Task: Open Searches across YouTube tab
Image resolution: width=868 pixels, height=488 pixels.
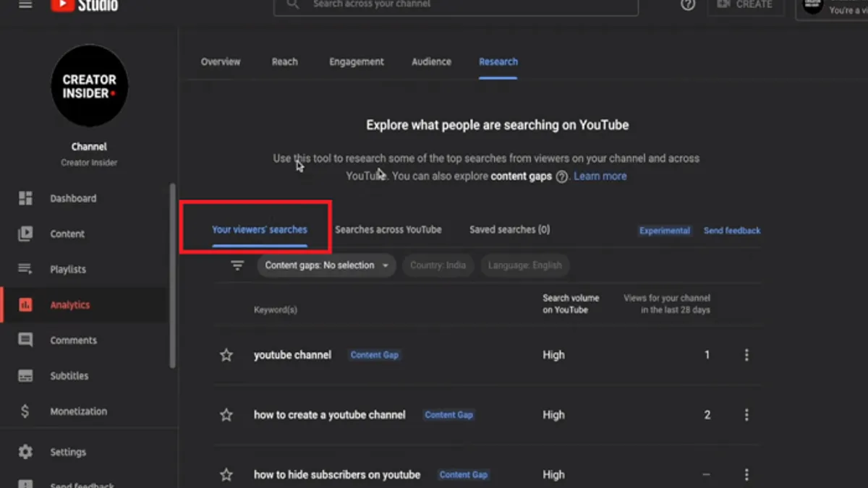Action: [x=388, y=230]
